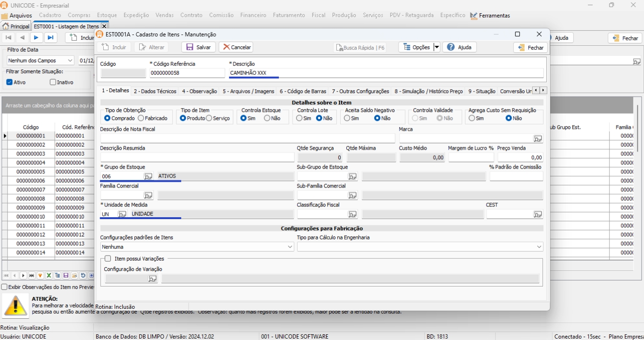
Task: Click the Cancelar button
Action: click(x=236, y=47)
